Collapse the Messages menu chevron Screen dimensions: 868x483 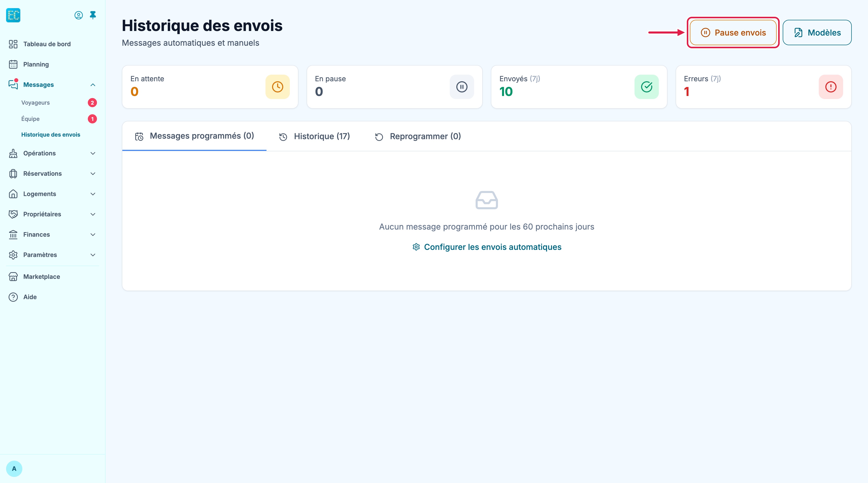click(93, 85)
